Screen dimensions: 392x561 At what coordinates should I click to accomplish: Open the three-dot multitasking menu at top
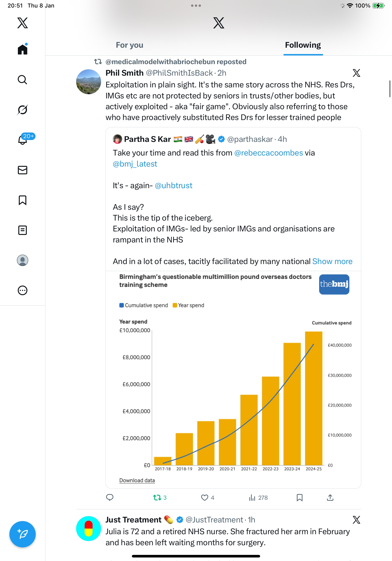point(196,5)
